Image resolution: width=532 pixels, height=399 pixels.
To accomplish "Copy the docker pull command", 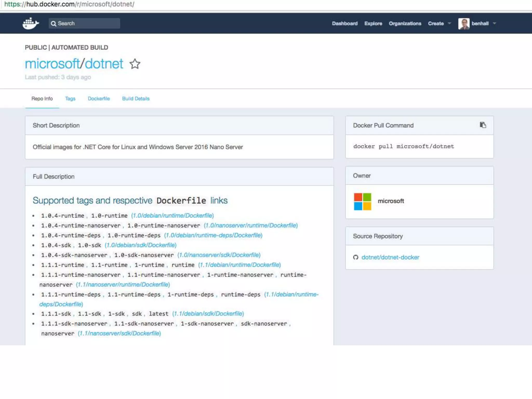I will point(483,125).
